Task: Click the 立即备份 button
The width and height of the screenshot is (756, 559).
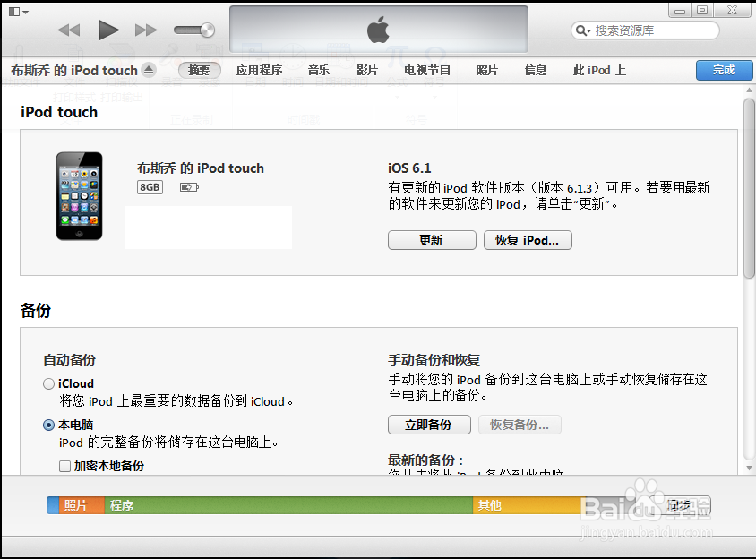Action: (x=429, y=425)
